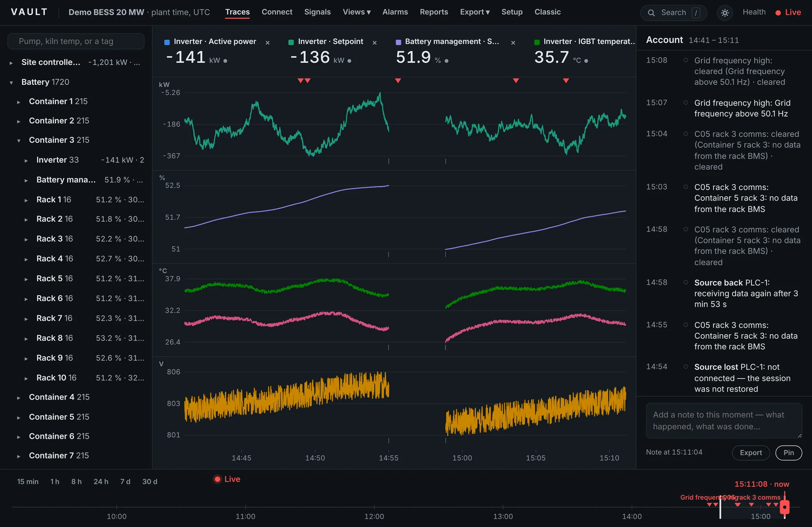Focus the tag search field in the sidebar
Viewport: 812px width, 527px height.
pos(76,41)
